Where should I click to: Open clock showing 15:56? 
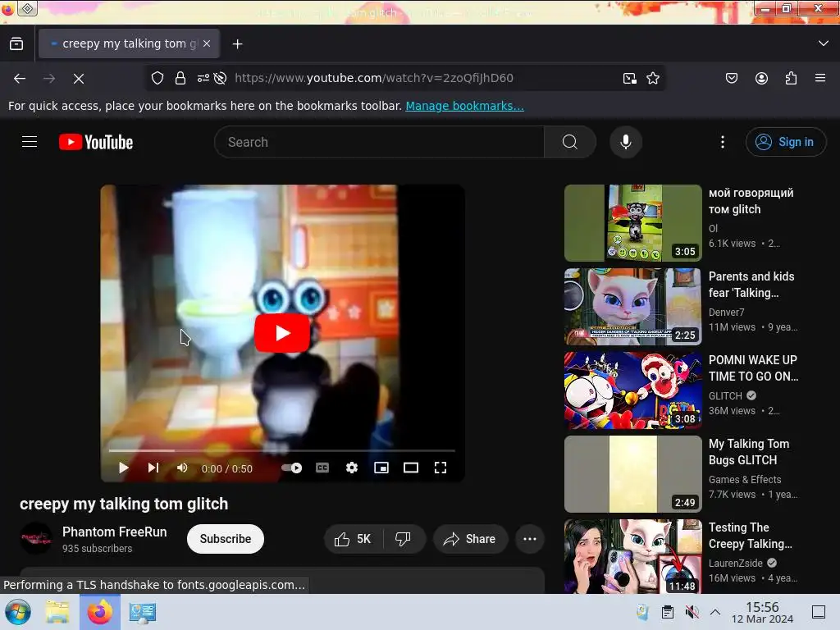pyautogui.click(x=762, y=612)
